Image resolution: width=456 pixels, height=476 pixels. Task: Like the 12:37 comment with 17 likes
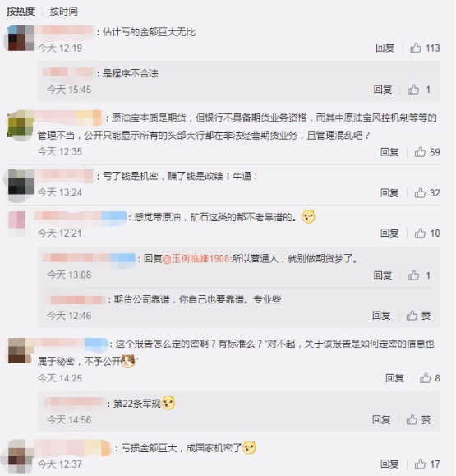pyautogui.click(x=420, y=464)
